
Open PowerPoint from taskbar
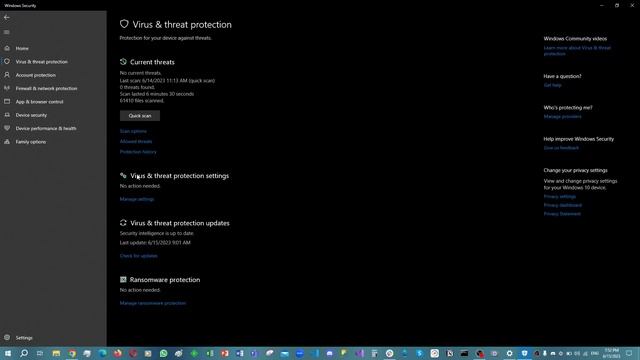pos(225,353)
